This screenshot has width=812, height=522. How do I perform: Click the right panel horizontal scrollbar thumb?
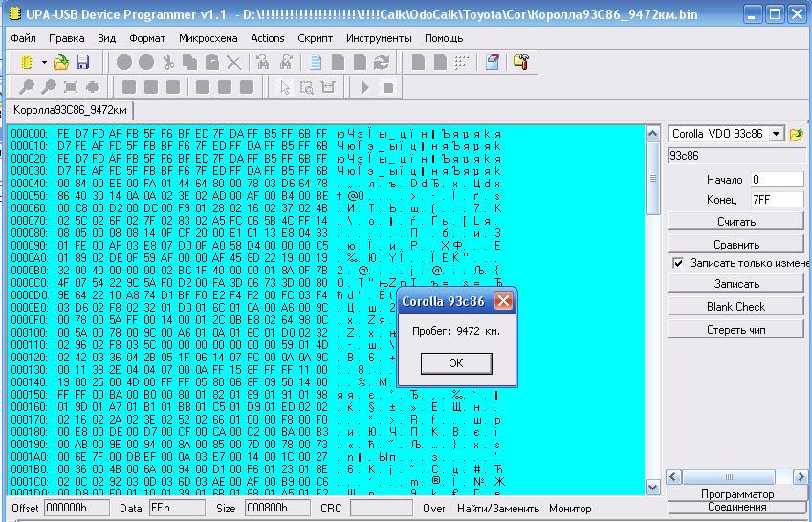[x=729, y=477]
